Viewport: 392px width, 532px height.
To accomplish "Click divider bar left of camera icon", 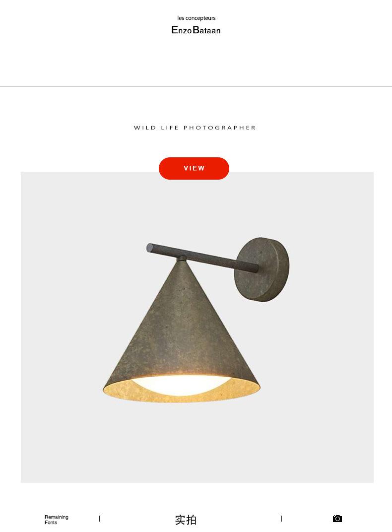I will pos(281,519).
